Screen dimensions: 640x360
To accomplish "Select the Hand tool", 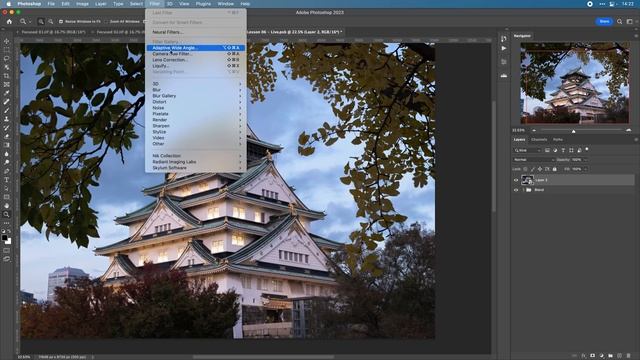I will [7, 206].
